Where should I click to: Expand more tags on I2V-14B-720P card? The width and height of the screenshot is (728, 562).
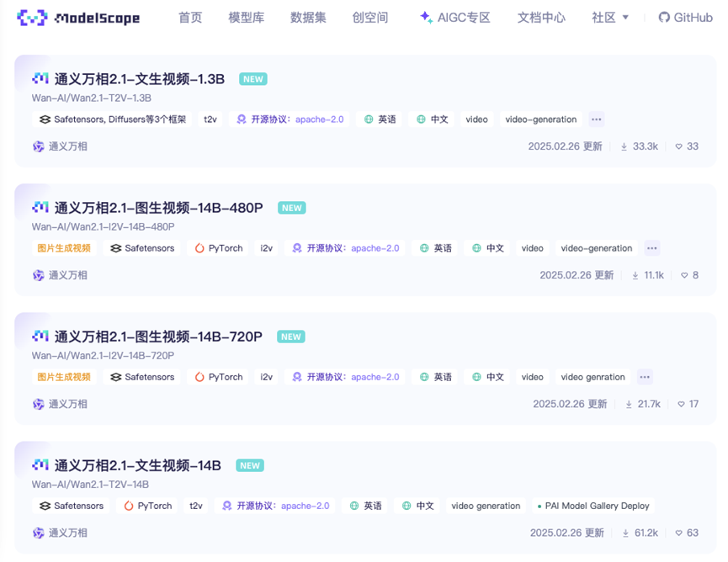click(x=645, y=377)
